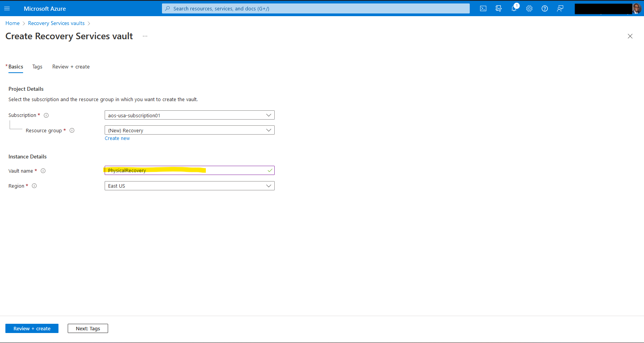
Task: Launch Cloud Shell from top bar
Action: tap(483, 8)
